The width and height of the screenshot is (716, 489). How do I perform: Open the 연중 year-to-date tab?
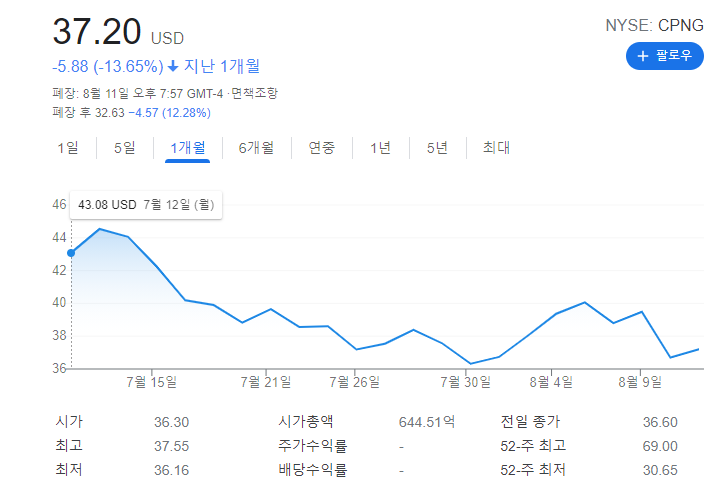(321, 148)
